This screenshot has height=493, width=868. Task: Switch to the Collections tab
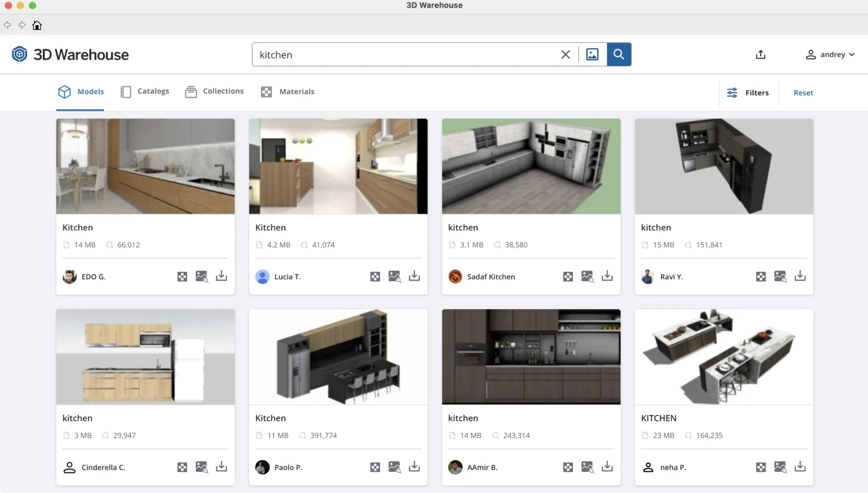tap(214, 92)
